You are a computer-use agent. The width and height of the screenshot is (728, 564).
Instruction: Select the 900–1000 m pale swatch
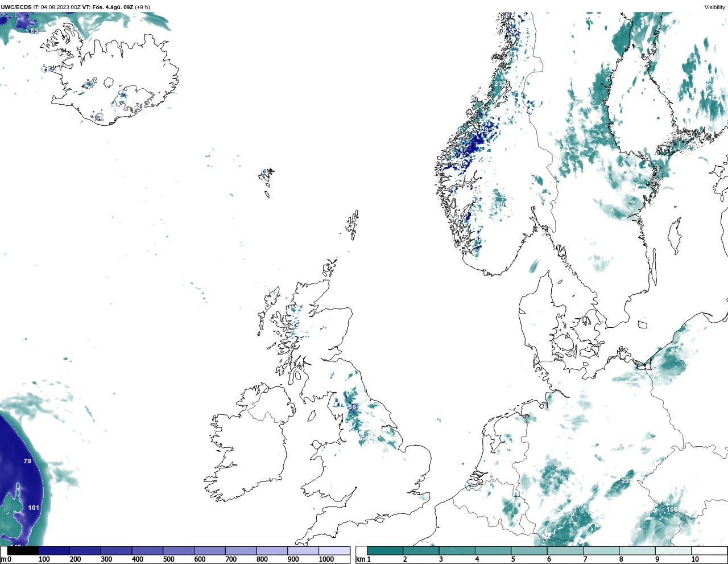303,550
